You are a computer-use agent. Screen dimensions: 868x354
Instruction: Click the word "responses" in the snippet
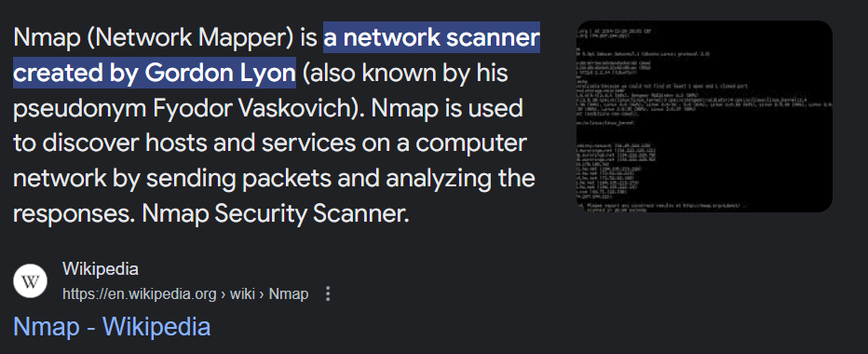70,215
